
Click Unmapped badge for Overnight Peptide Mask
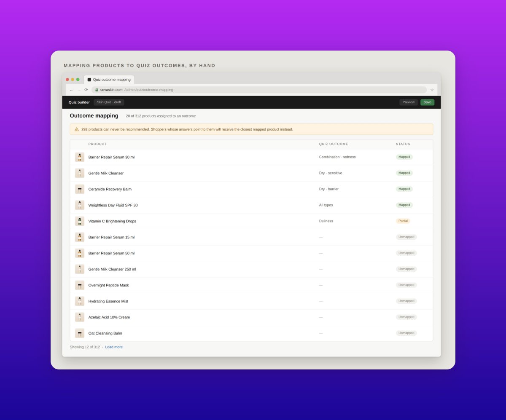(x=406, y=285)
